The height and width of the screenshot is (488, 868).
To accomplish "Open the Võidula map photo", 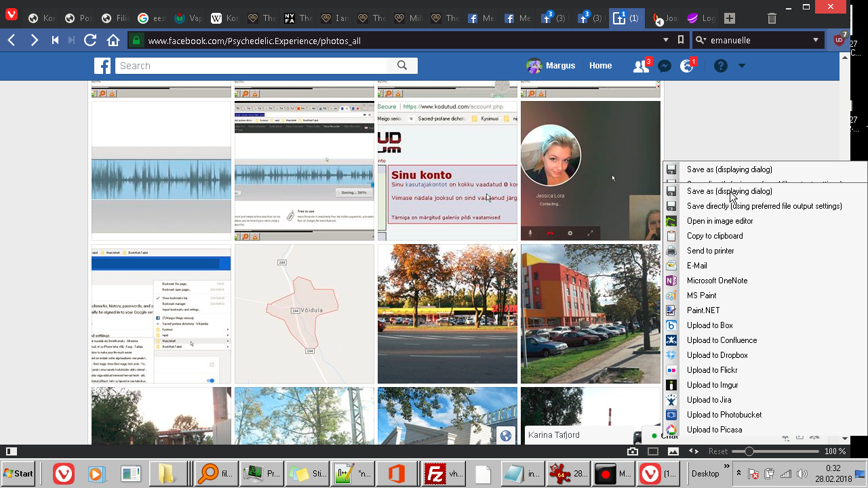I will tap(304, 314).
